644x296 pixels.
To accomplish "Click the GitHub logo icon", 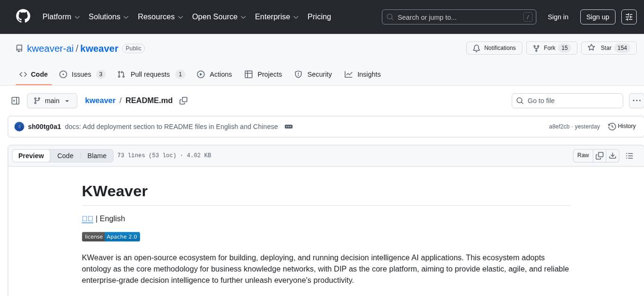I will click(x=23, y=17).
